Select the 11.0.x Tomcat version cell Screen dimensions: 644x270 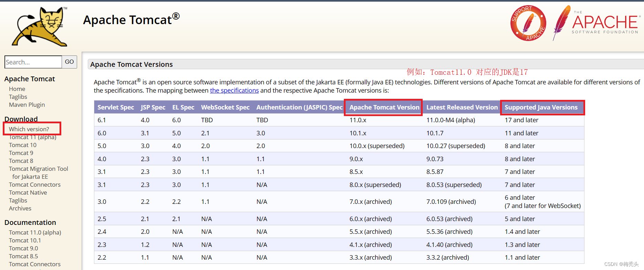(x=358, y=120)
